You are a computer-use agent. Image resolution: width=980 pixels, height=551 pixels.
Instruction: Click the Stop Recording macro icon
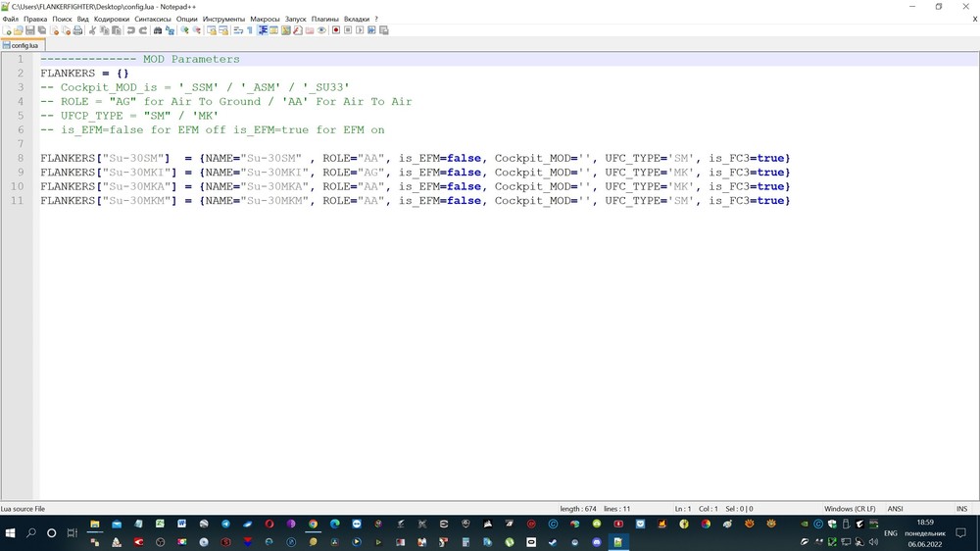click(348, 30)
